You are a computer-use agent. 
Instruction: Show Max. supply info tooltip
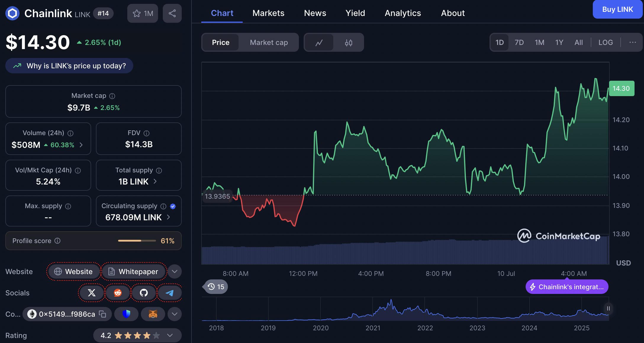tap(68, 206)
